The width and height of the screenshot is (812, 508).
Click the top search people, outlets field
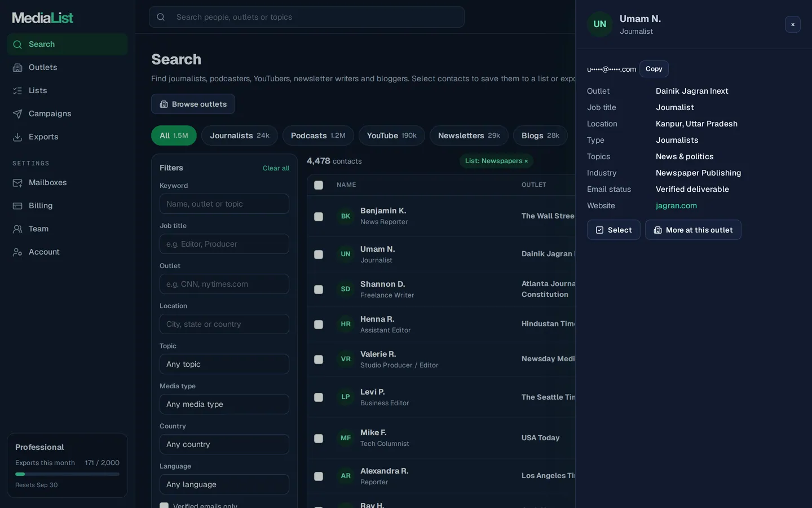[x=307, y=17]
